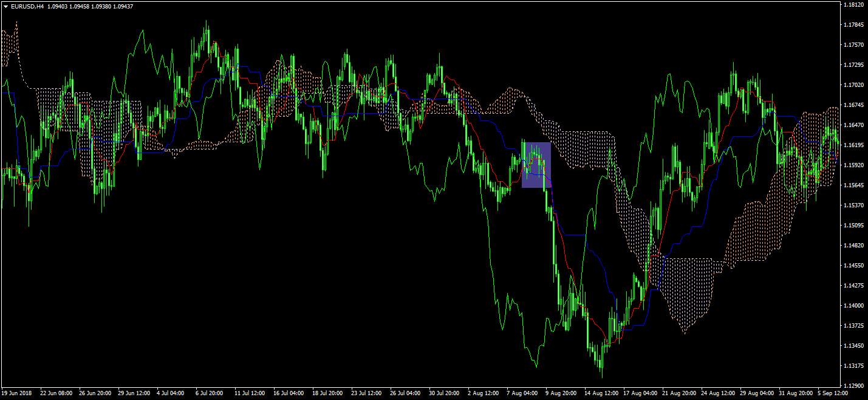This screenshot has height=400, width=868.
Task: Click the 19 Jun 2018 time label
Action: (x=18, y=393)
